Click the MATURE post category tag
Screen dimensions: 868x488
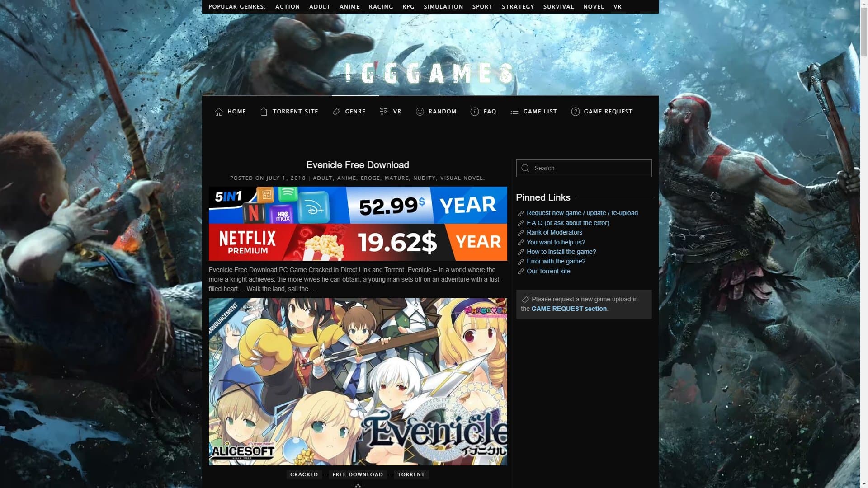[396, 178]
